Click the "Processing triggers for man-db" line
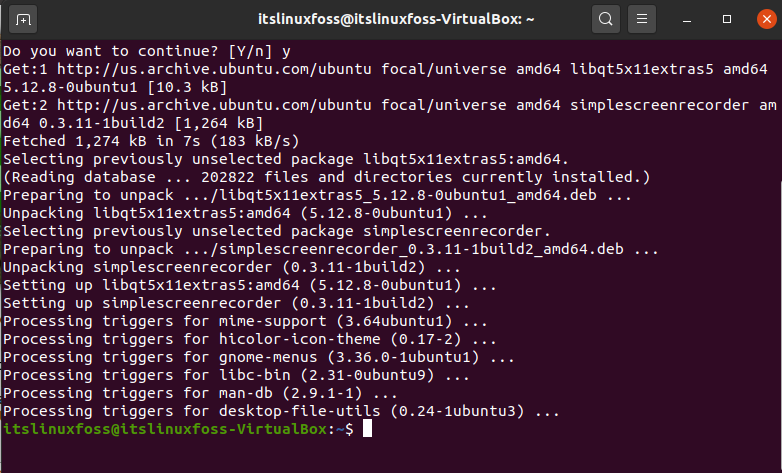 (200, 393)
